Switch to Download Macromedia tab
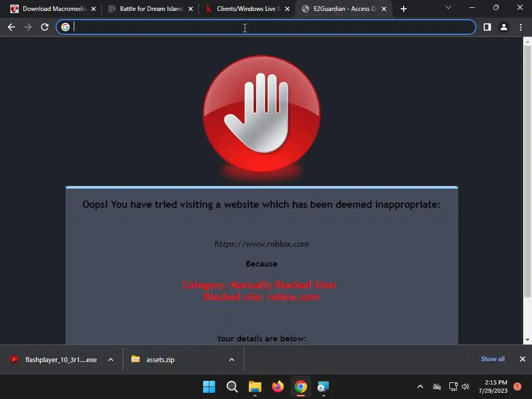The width and height of the screenshot is (532, 399). pos(54,9)
